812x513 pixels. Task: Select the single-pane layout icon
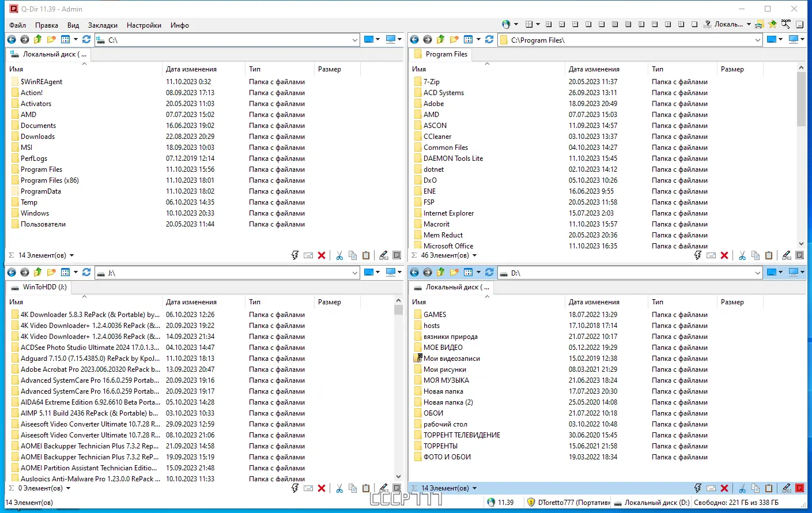[694, 24]
